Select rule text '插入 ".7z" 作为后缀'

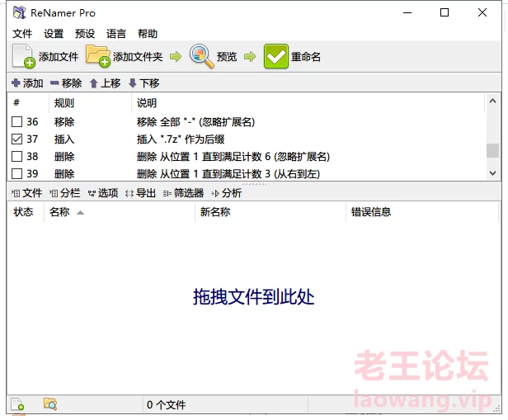[x=181, y=139]
